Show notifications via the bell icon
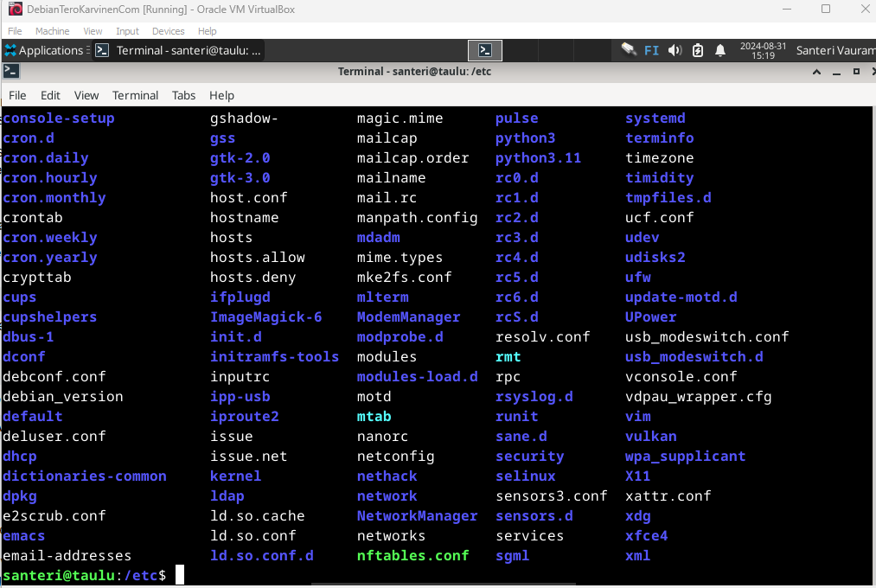The width and height of the screenshot is (876, 588). [x=720, y=50]
